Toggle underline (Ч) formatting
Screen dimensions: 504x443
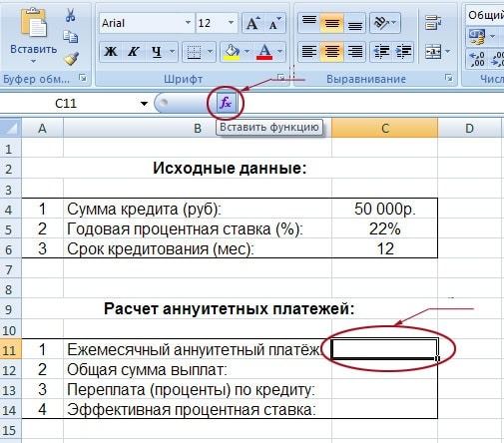157,52
